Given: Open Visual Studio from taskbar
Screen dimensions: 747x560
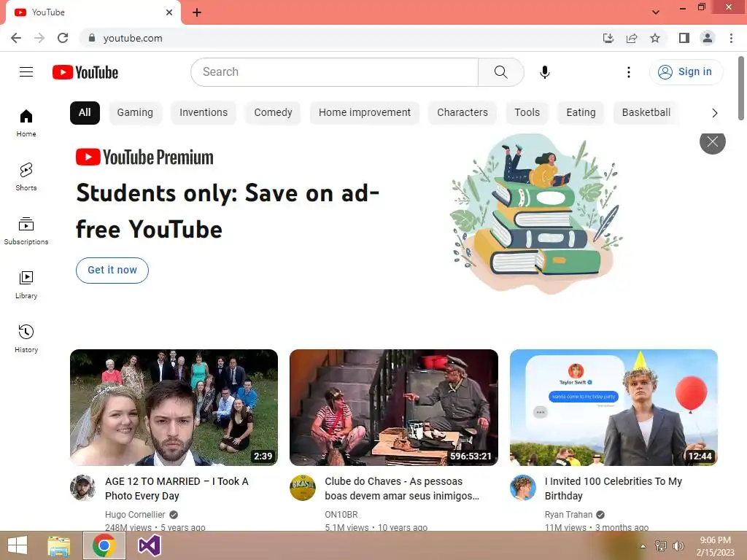Looking at the screenshot, I should [149, 545].
